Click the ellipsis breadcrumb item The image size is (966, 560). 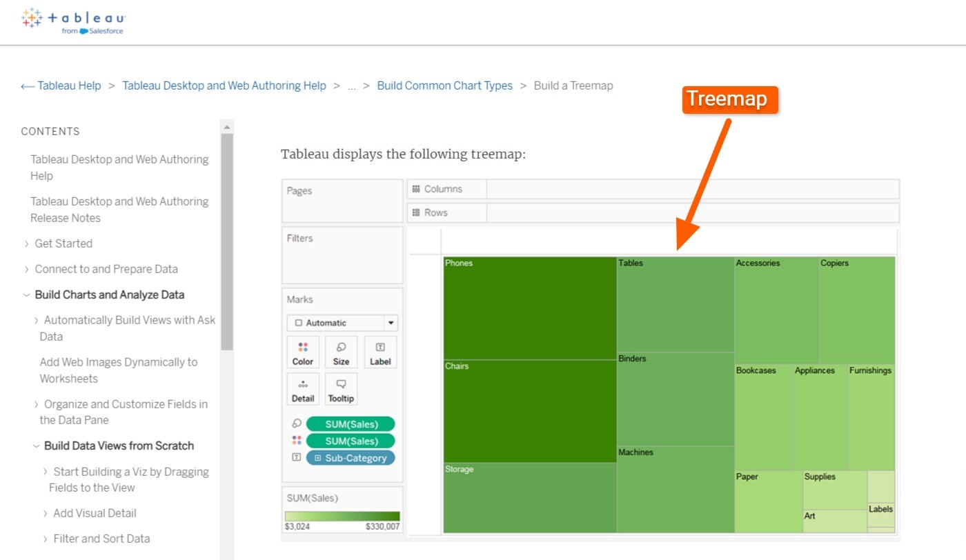pyautogui.click(x=352, y=87)
